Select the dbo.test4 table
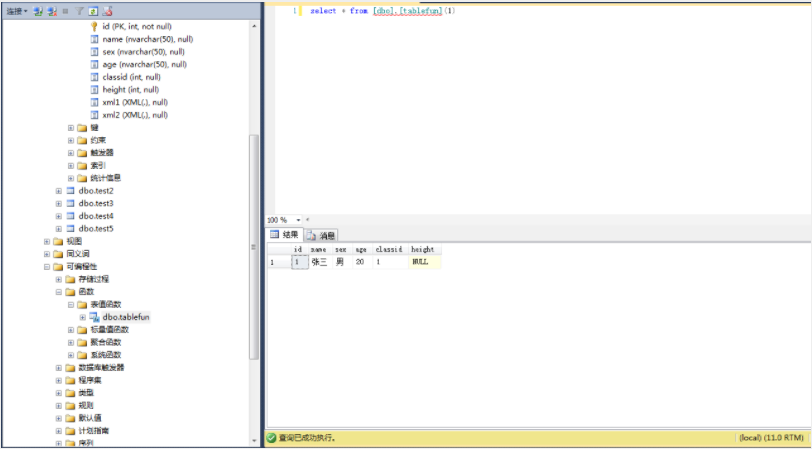812x449 pixels. pyautogui.click(x=96, y=216)
